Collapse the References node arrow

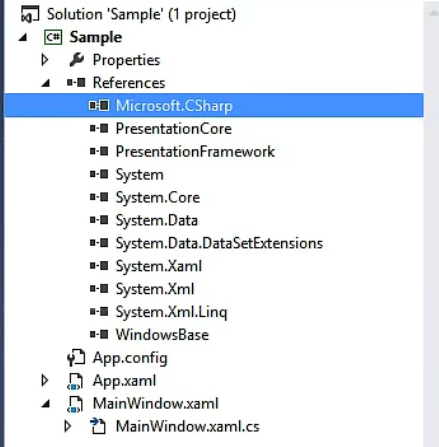[46, 83]
